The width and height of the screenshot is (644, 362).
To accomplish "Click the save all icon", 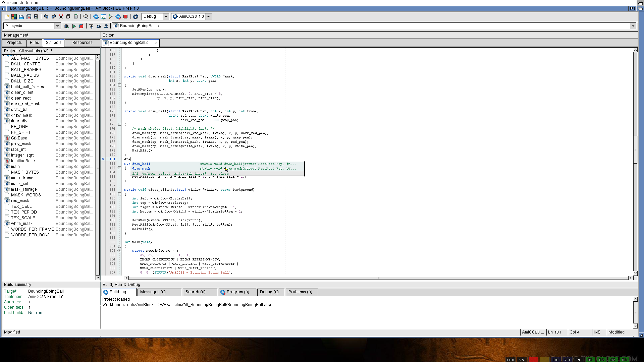I will pyautogui.click(x=36, y=16).
